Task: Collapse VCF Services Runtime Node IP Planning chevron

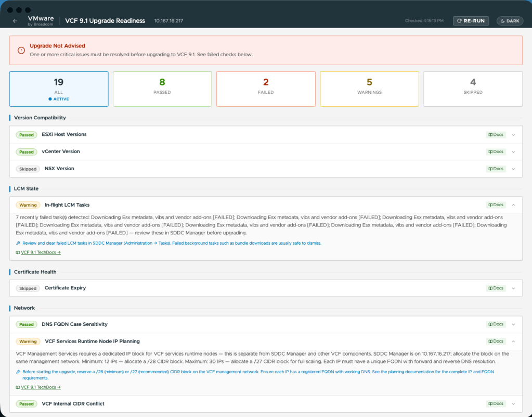Action: click(x=513, y=342)
